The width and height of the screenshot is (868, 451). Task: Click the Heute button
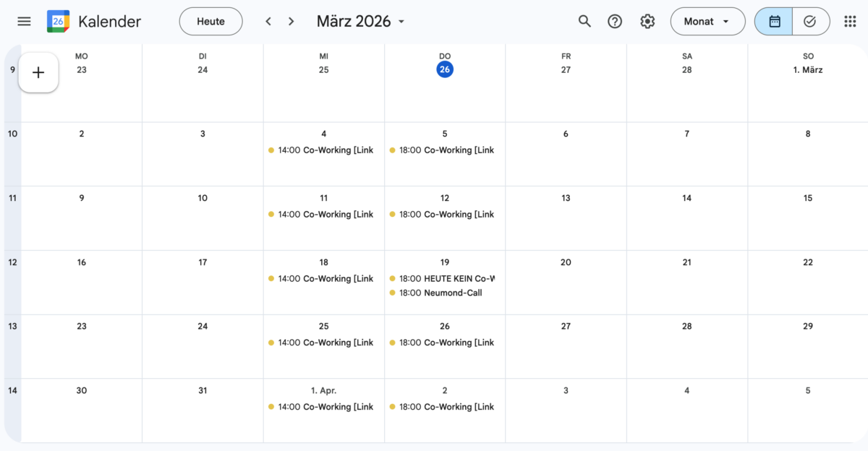tap(210, 22)
